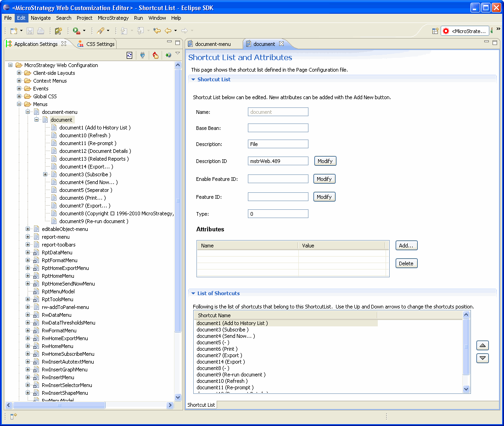This screenshot has width=504, height=426.
Task: Minimize the Application Settings view panel
Action: [x=169, y=42]
